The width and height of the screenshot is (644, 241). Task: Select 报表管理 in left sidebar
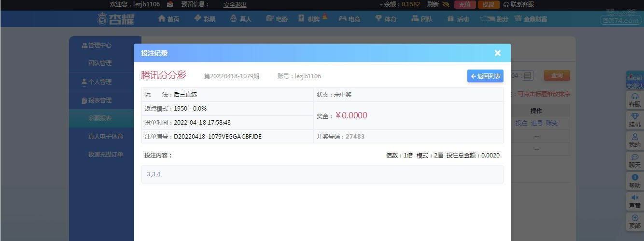click(97, 100)
